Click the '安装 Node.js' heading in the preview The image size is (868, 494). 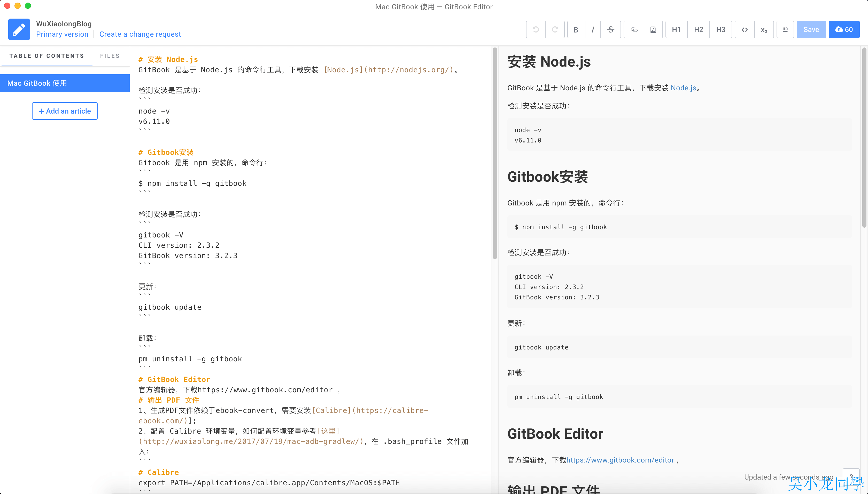pyautogui.click(x=549, y=61)
